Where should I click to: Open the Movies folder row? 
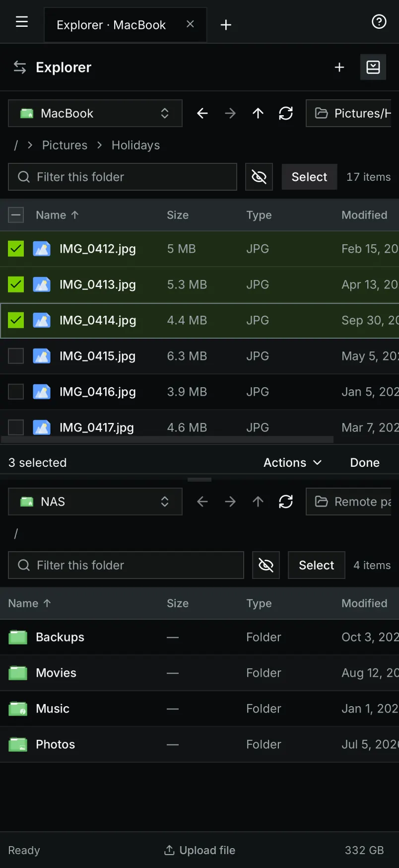click(199, 673)
